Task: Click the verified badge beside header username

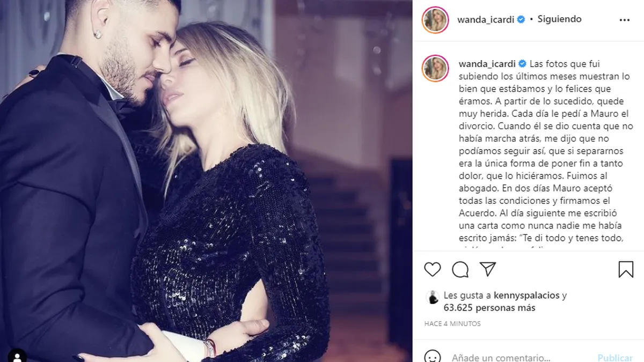Action: pyautogui.click(x=521, y=19)
